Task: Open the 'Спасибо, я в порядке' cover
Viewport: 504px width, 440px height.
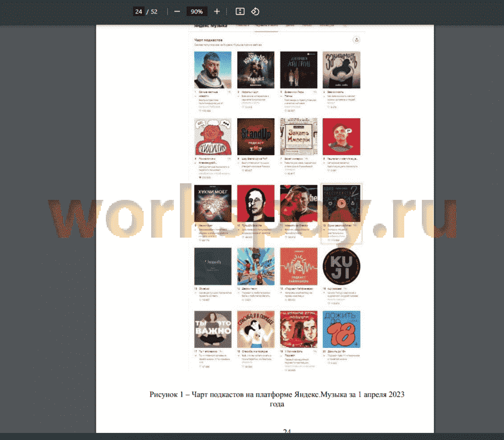Action: coord(256,330)
